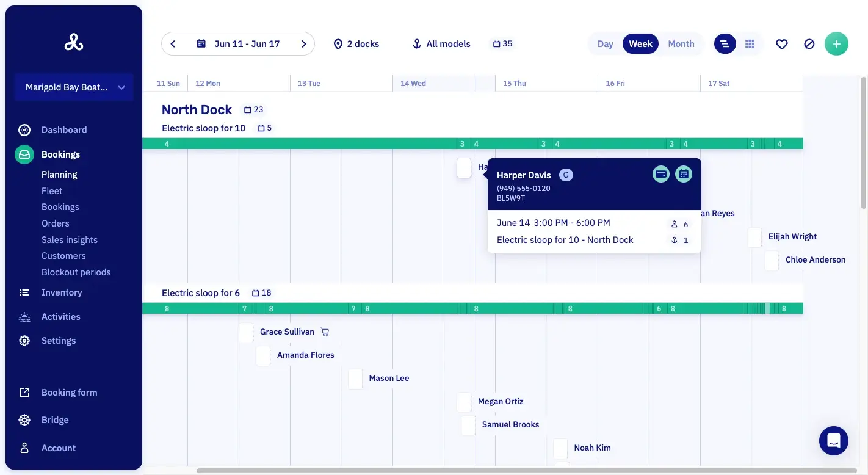
Task: Add a new booking with plus button
Action: click(836, 44)
